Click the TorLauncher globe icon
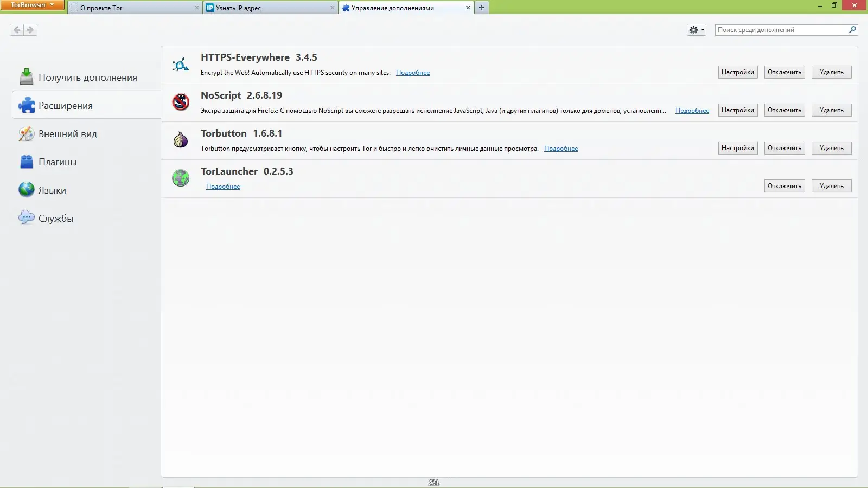This screenshot has width=868, height=488. pyautogui.click(x=181, y=178)
